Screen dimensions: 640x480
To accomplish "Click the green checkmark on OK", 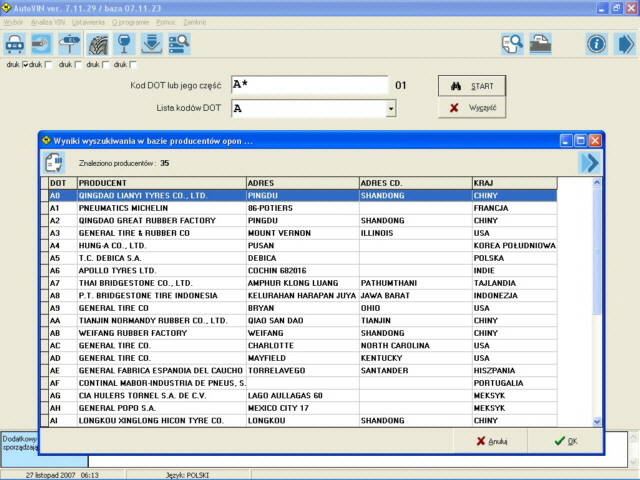I will 560,441.
